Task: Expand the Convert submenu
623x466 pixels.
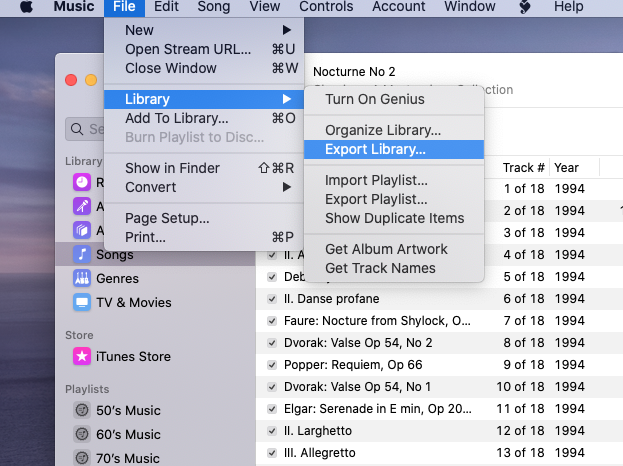Action: (x=204, y=187)
